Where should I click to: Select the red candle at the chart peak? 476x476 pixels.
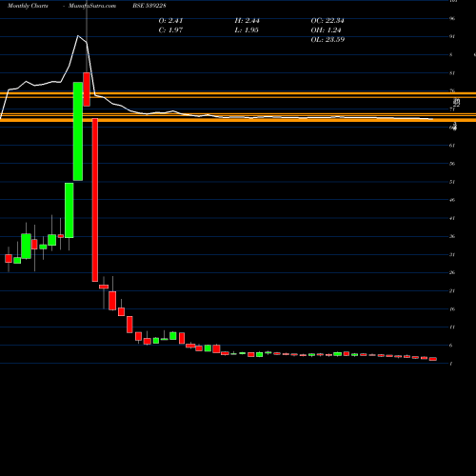[87, 89]
